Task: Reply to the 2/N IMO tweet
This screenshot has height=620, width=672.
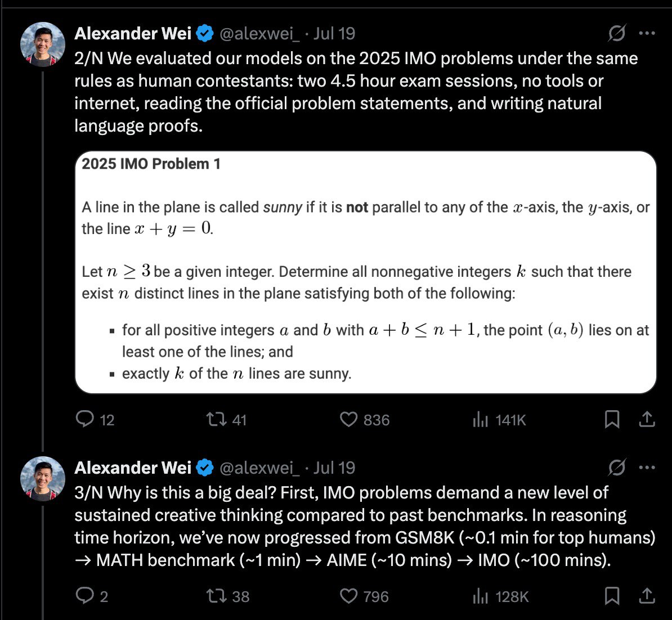Action: (85, 420)
